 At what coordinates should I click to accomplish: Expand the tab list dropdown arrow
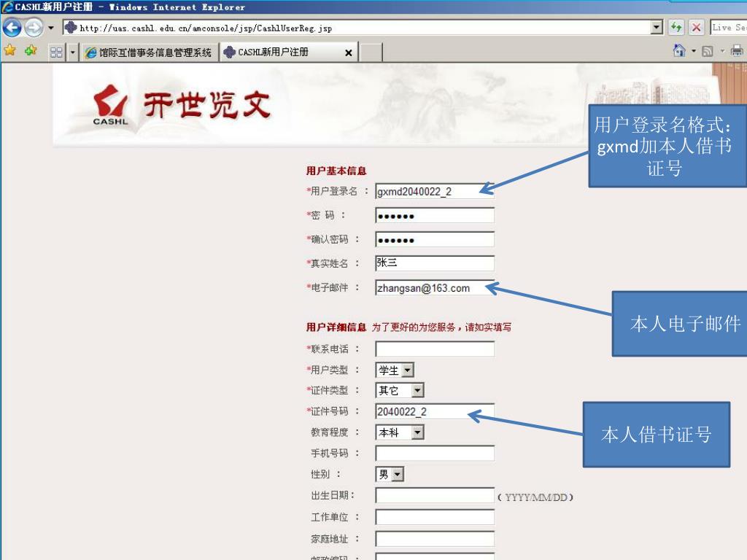click(72, 52)
